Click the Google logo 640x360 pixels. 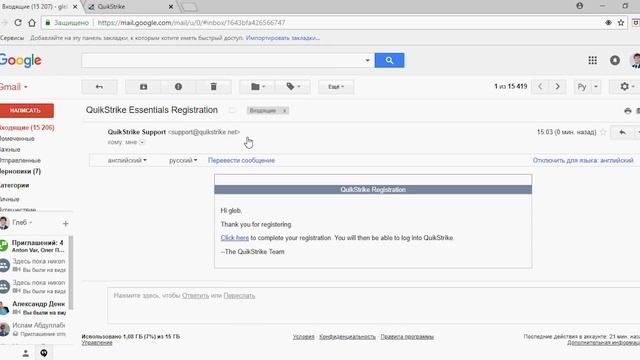click(20, 60)
